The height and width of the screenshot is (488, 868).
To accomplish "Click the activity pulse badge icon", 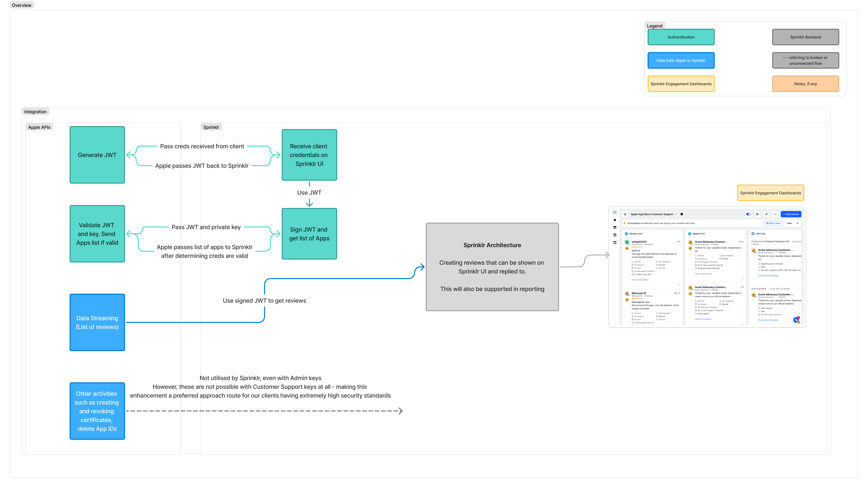I will click(x=796, y=320).
